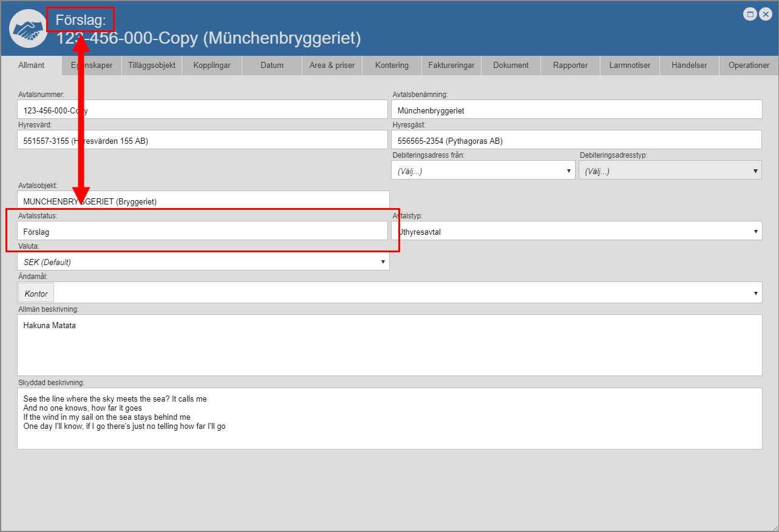Select the Area & priser tab
This screenshot has height=532, width=779.
point(332,66)
